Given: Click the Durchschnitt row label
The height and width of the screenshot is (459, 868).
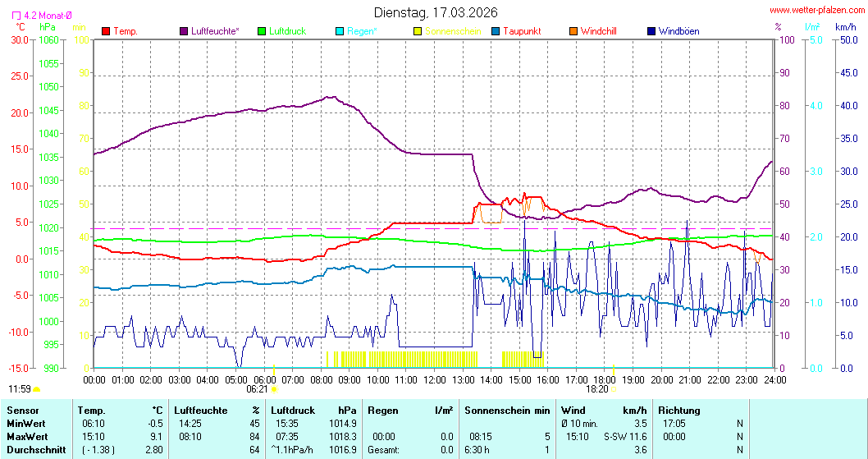Looking at the screenshot, I should [x=33, y=450].
